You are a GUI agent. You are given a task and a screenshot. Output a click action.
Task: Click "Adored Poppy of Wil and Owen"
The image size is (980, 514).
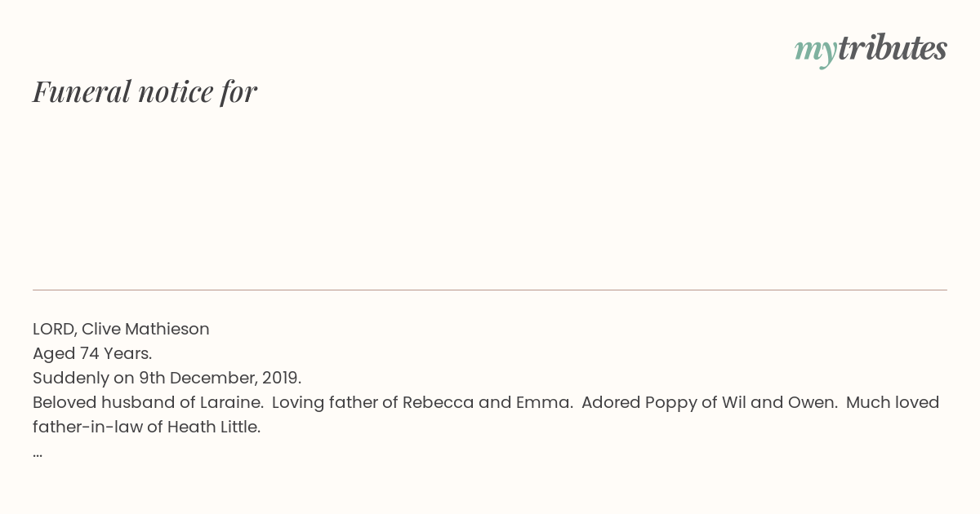708,402
